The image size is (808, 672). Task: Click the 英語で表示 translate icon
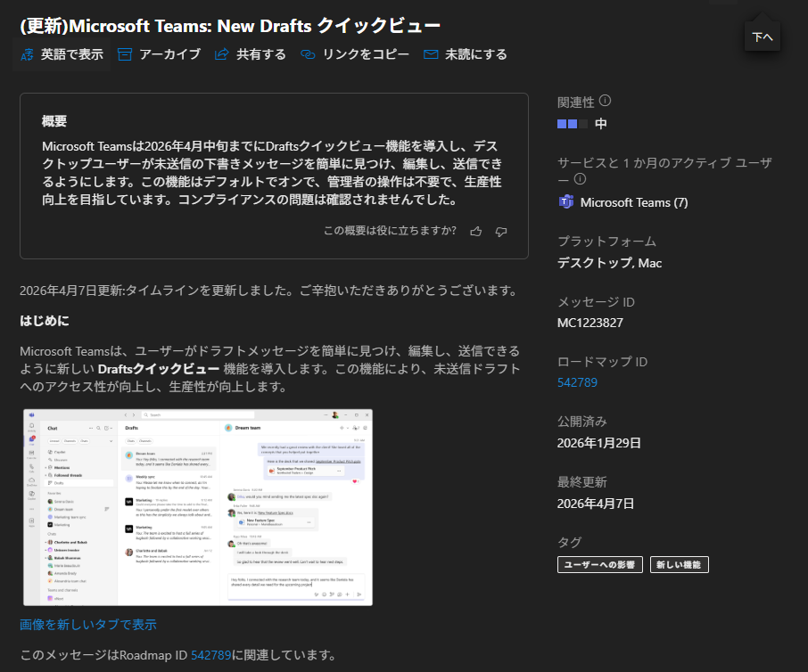pos(28,55)
